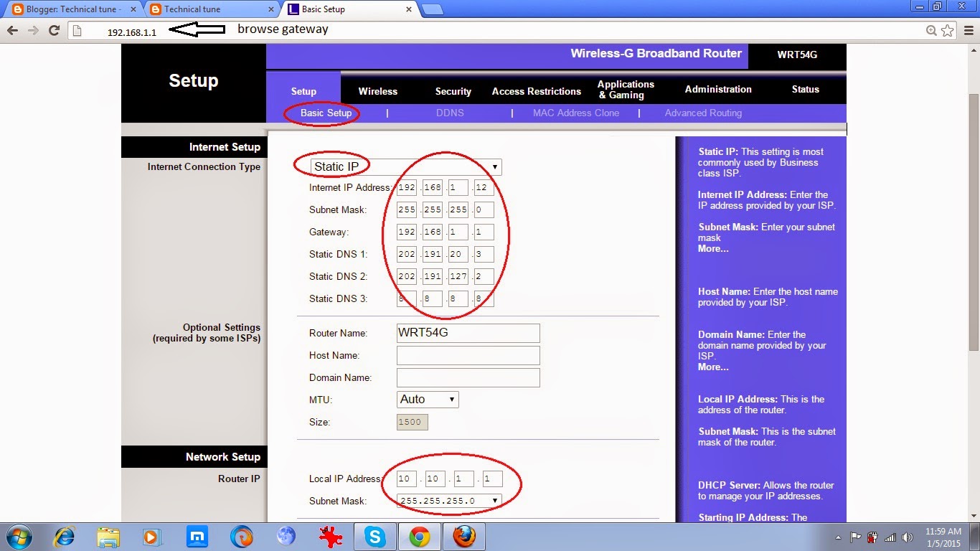This screenshot has height=551, width=980.
Task: Open the Windows Start menu
Action: coord(19,537)
